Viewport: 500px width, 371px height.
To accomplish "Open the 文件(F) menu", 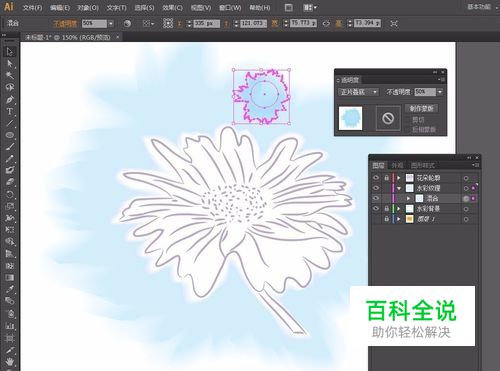I will [x=32, y=7].
